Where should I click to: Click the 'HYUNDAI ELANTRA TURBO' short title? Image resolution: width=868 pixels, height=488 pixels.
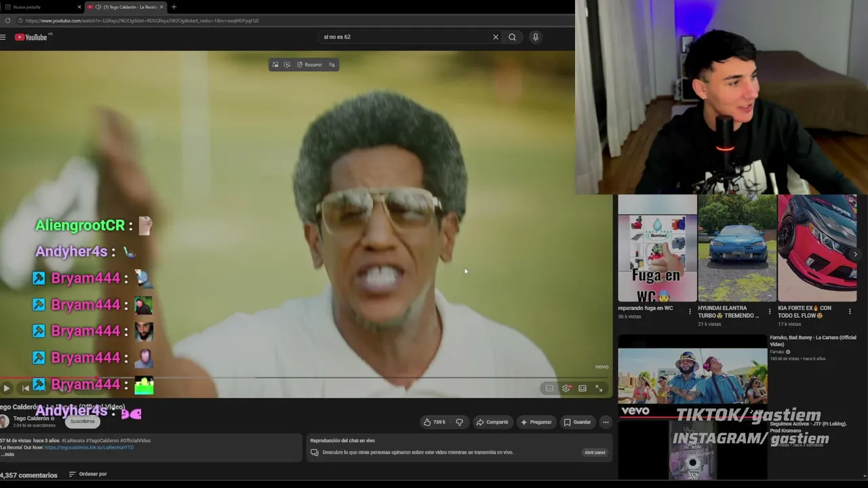(729, 312)
